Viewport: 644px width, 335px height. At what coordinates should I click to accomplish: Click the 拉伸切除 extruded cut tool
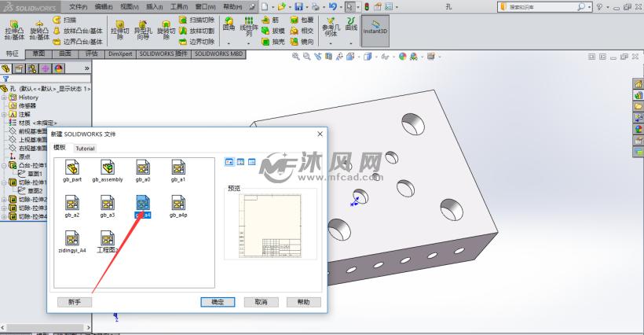tap(120, 31)
